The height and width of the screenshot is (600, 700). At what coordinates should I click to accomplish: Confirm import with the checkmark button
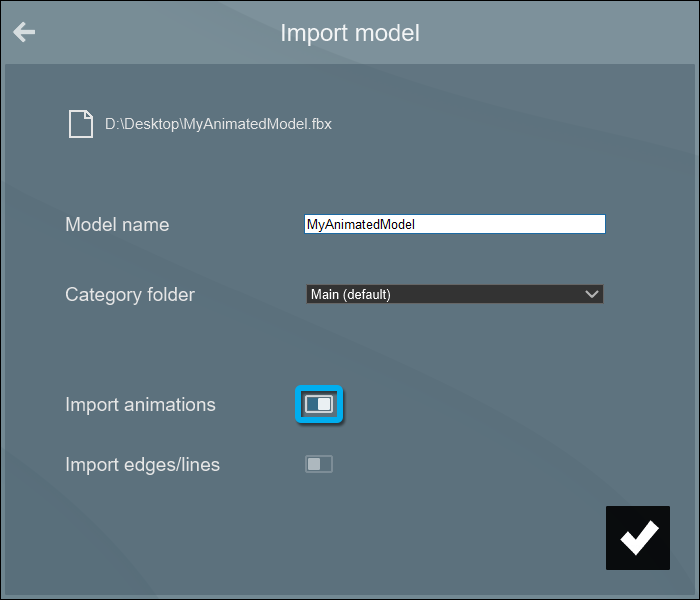(638, 538)
